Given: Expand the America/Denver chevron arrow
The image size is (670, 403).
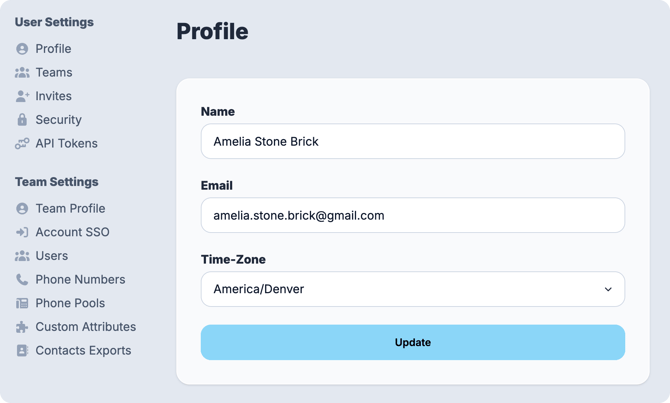Looking at the screenshot, I should [608, 290].
